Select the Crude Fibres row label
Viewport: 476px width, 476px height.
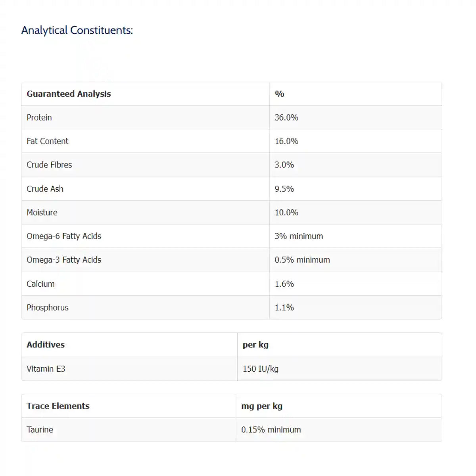[x=49, y=165]
